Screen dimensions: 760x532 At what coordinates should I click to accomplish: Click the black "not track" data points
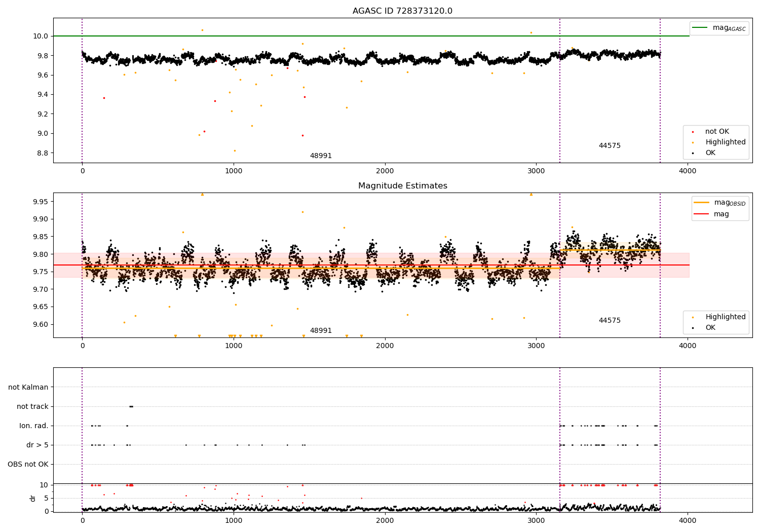pyautogui.click(x=131, y=406)
